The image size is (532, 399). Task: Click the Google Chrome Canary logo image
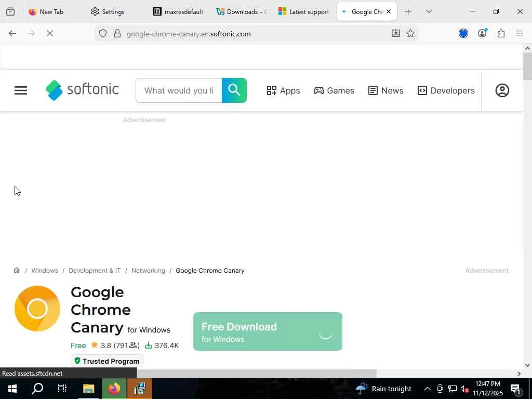click(37, 309)
